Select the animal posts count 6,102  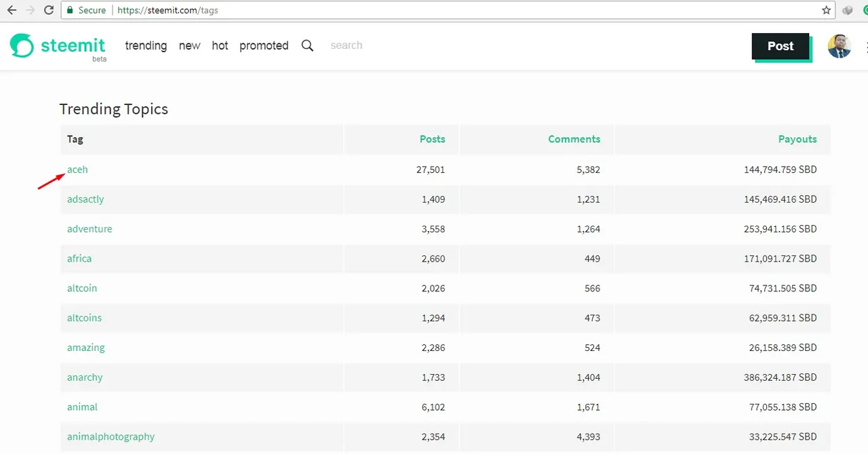point(433,407)
